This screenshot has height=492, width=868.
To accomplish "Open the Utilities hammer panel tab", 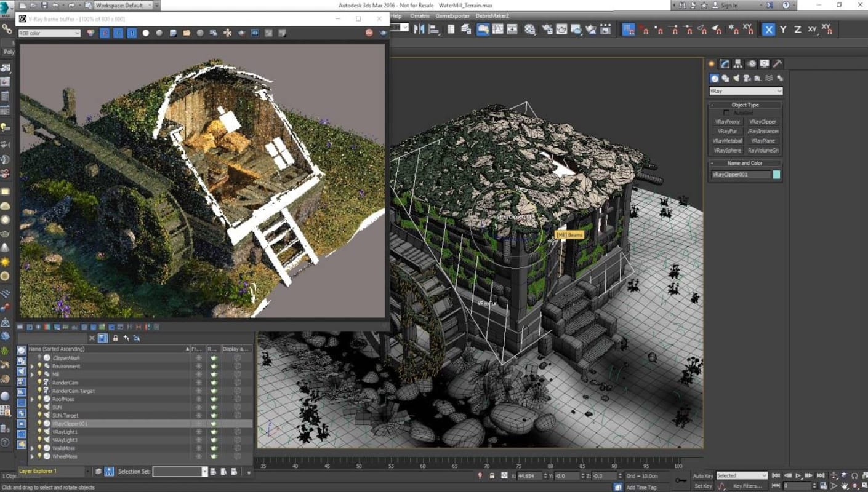I will click(x=778, y=64).
